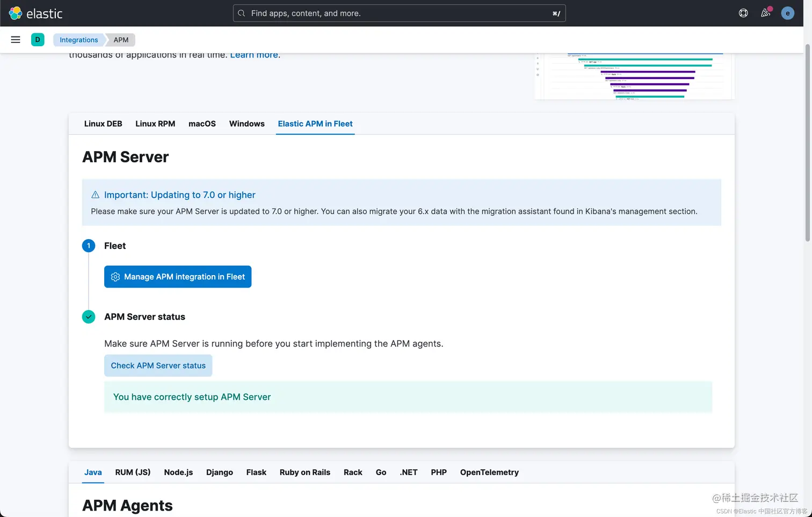Viewport: 812px width, 517px height.
Task: Click Check APM Server status button
Action: [158, 365]
